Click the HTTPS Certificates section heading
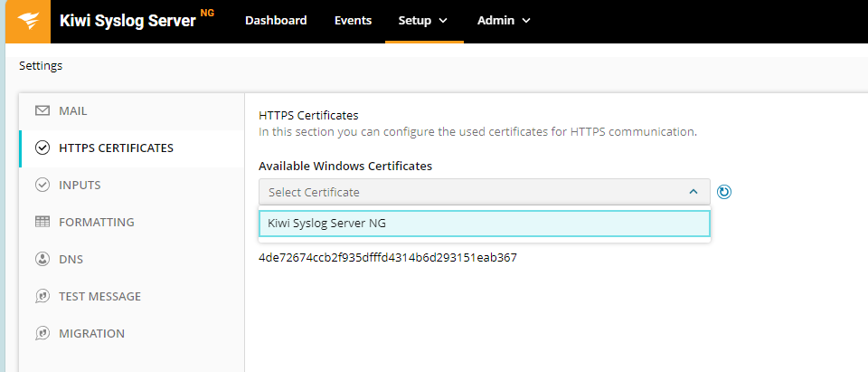 308,115
